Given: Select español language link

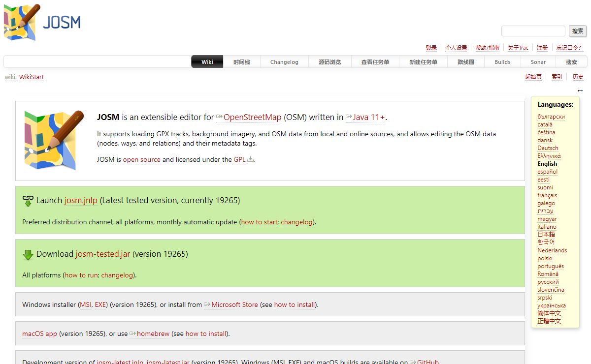Looking at the screenshot, I should (x=548, y=172).
